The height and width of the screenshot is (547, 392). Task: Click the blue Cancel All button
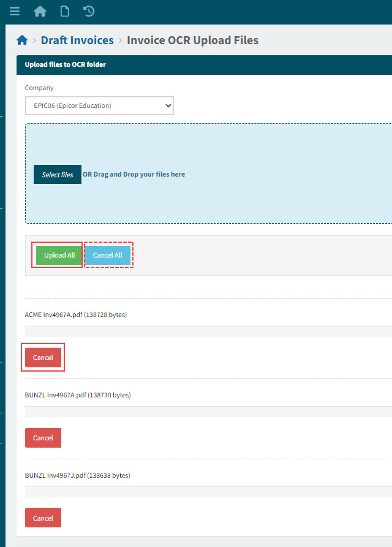(107, 255)
